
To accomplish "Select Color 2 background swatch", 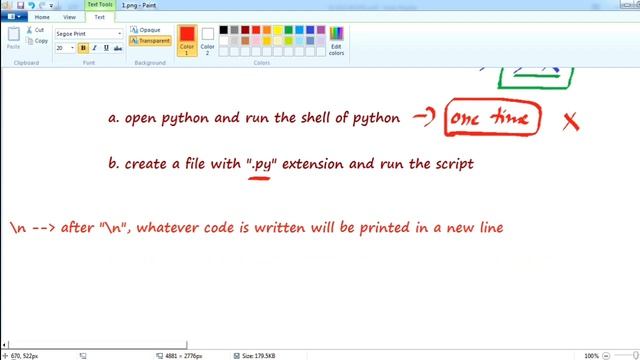I will point(207,40).
